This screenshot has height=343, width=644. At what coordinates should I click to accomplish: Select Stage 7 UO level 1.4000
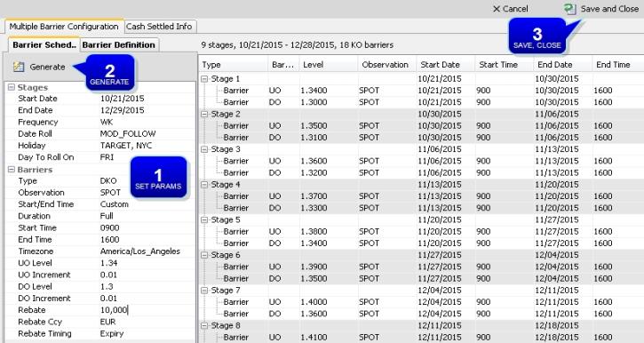[x=314, y=302]
